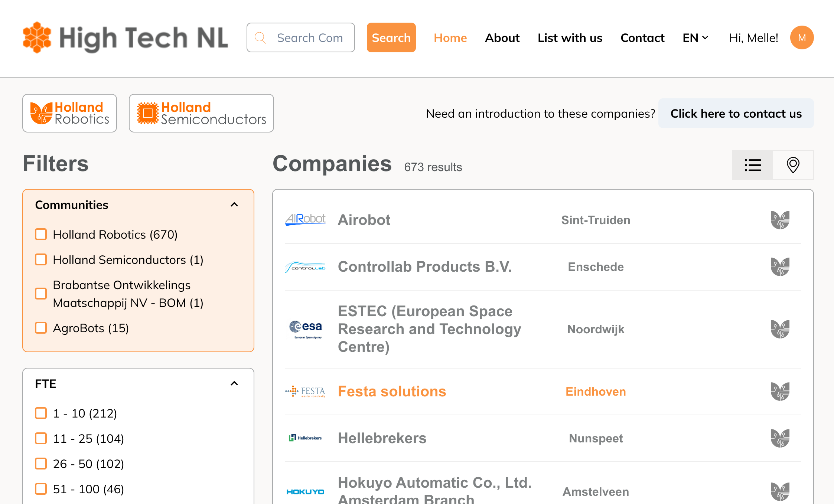834x504 pixels.
Task: Click Airobot company logo
Action: 305,220
